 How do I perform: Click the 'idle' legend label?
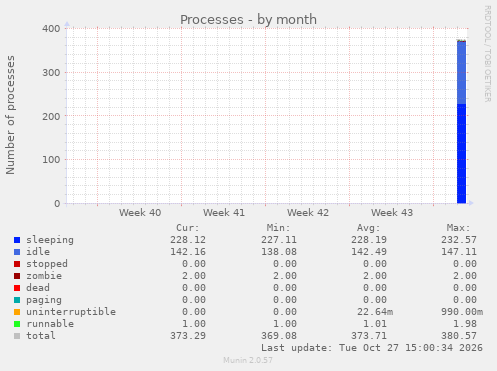38,252
